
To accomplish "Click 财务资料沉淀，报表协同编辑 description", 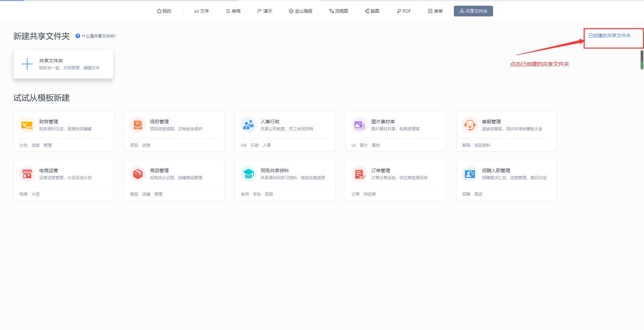I will (x=65, y=129).
